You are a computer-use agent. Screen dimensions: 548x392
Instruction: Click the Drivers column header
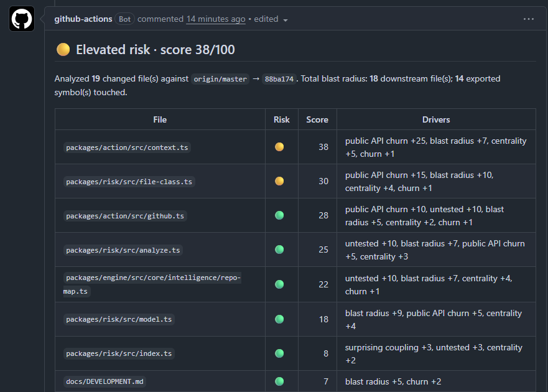[x=436, y=119]
